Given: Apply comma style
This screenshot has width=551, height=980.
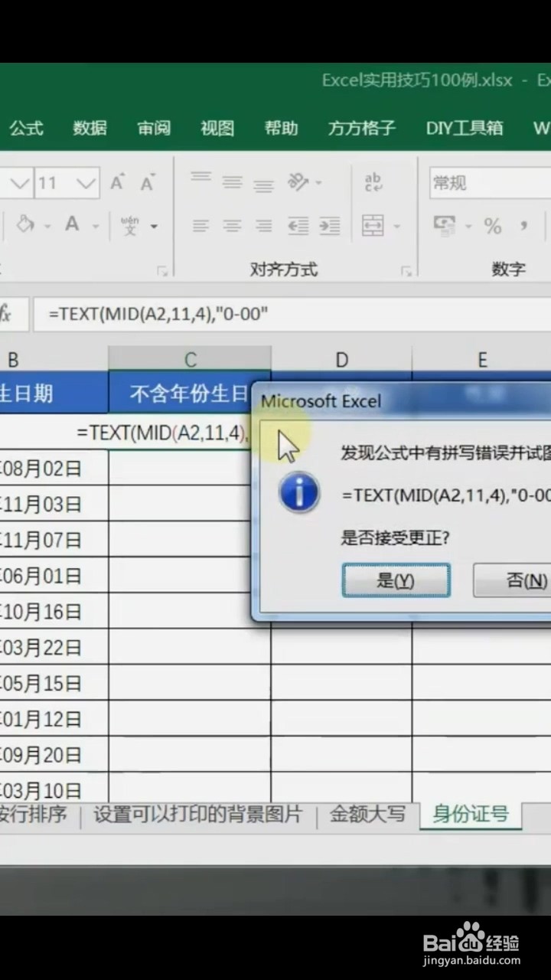Looking at the screenshot, I should pyautogui.click(x=524, y=226).
